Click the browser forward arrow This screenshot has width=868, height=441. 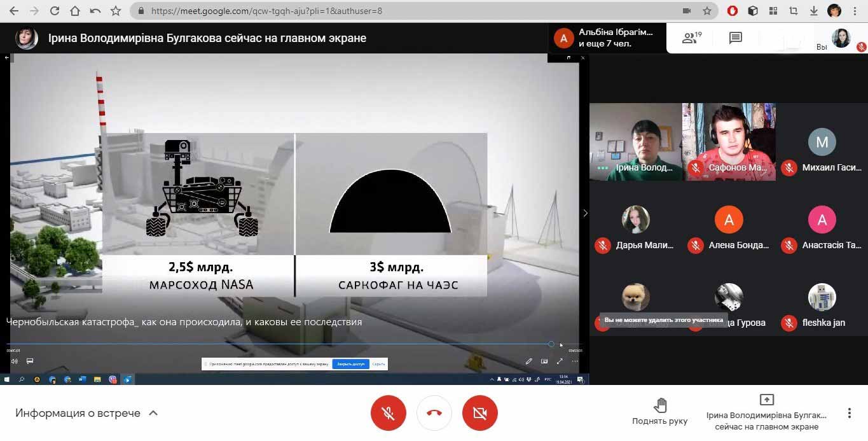(34, 11)
